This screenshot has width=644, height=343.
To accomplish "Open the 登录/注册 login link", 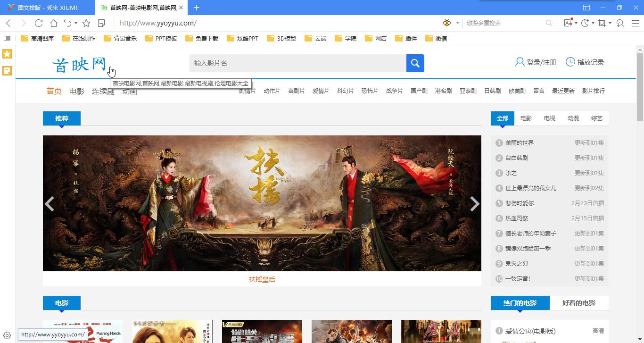I will (x=536, y=62).
